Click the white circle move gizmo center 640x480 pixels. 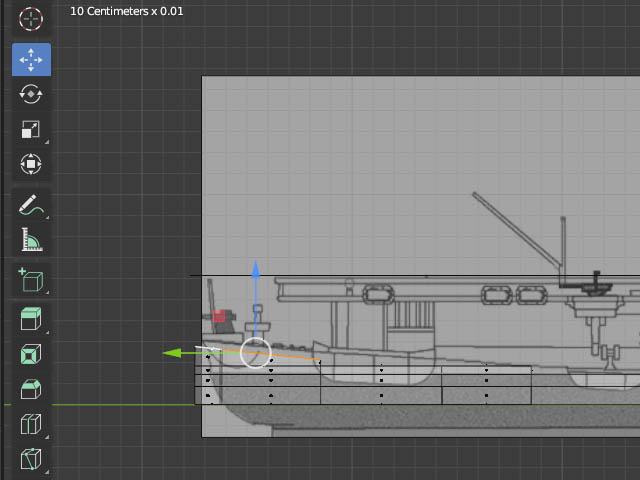[x=256, y=353]
